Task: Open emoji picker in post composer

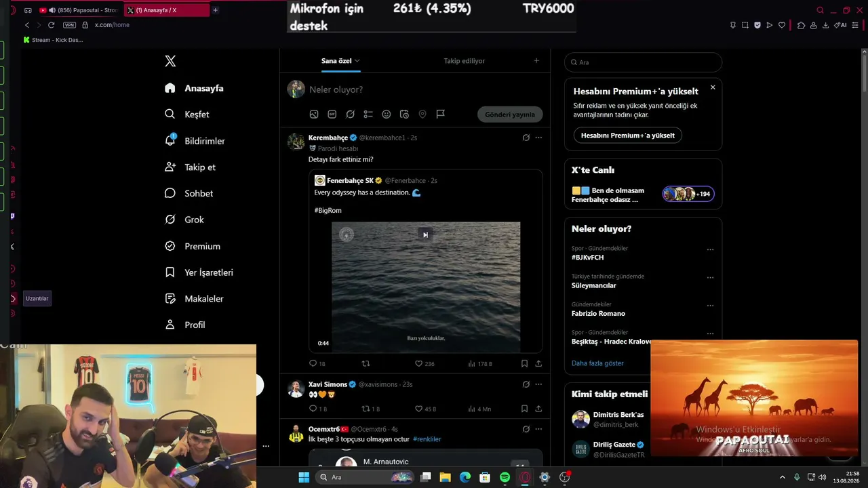Action: tap(387, 115)
